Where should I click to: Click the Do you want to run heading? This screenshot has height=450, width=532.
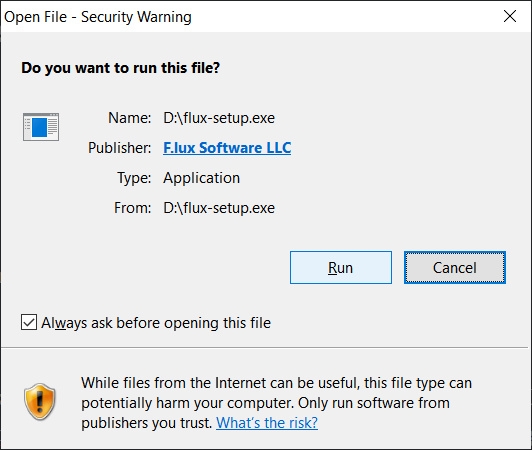pos(120,68)
